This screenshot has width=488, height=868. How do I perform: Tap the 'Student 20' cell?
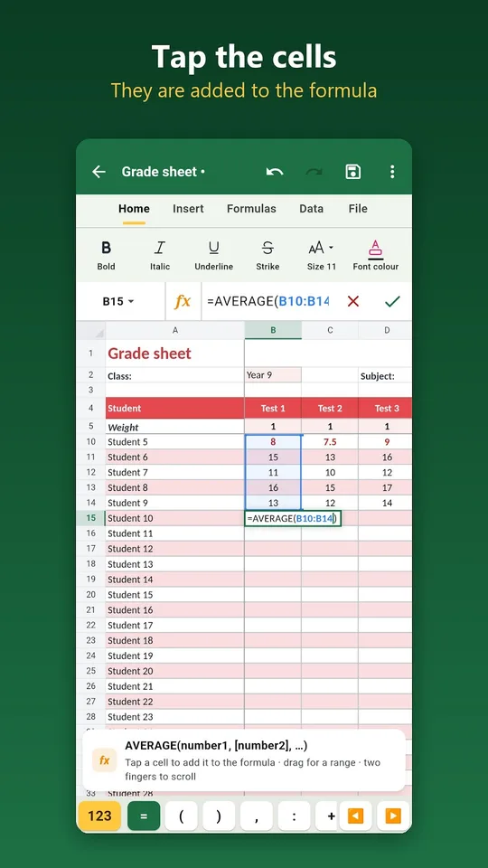(x=174, y=671)
